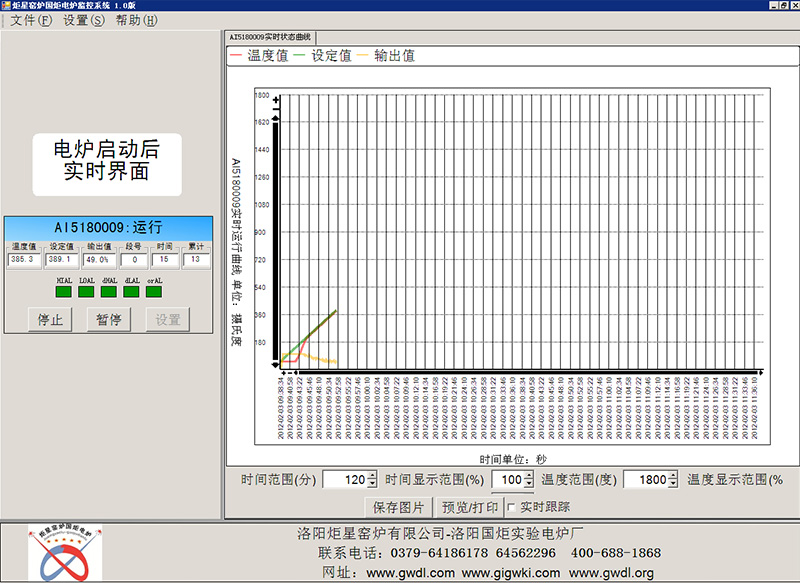Click the dHAL alarm indicator light

[110, 290]
